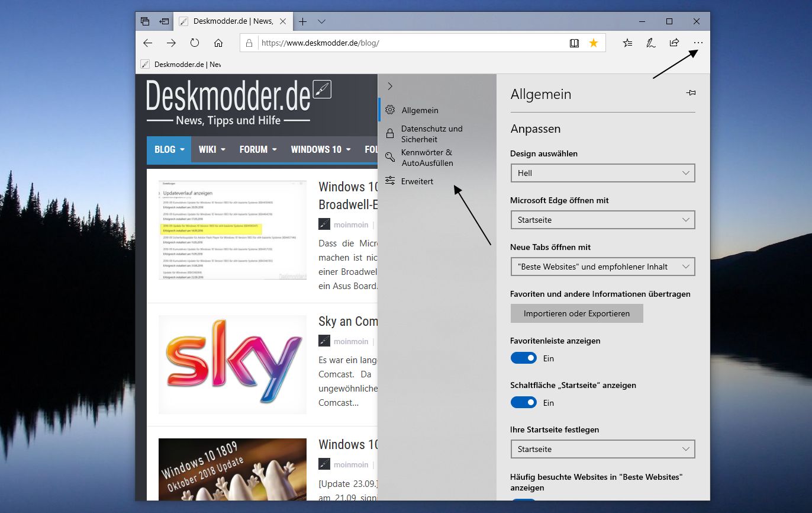The height and width of the screenshot is (513, 812).
Task: Open the FORUM navigation menu
Action: pyautogui.click(x=258, y=149)
